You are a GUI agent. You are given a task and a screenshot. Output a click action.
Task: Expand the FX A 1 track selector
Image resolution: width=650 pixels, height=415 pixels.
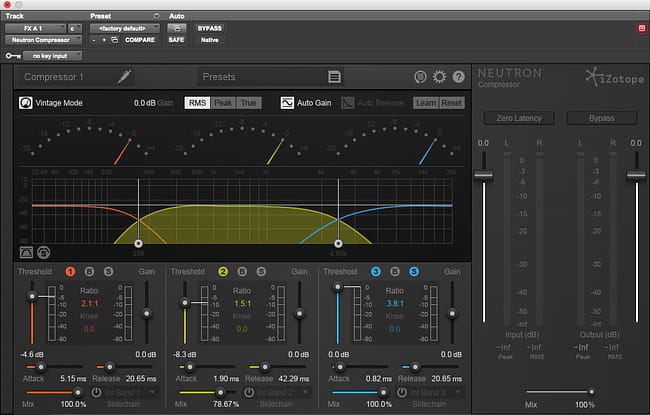35,28
